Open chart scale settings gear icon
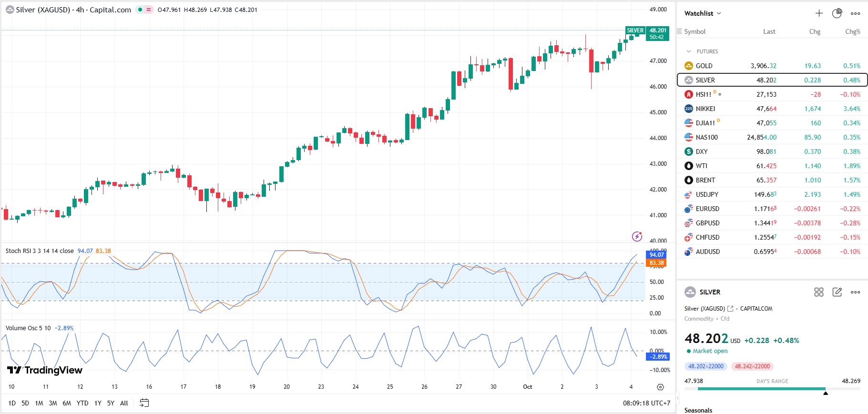 pos(660,387)
